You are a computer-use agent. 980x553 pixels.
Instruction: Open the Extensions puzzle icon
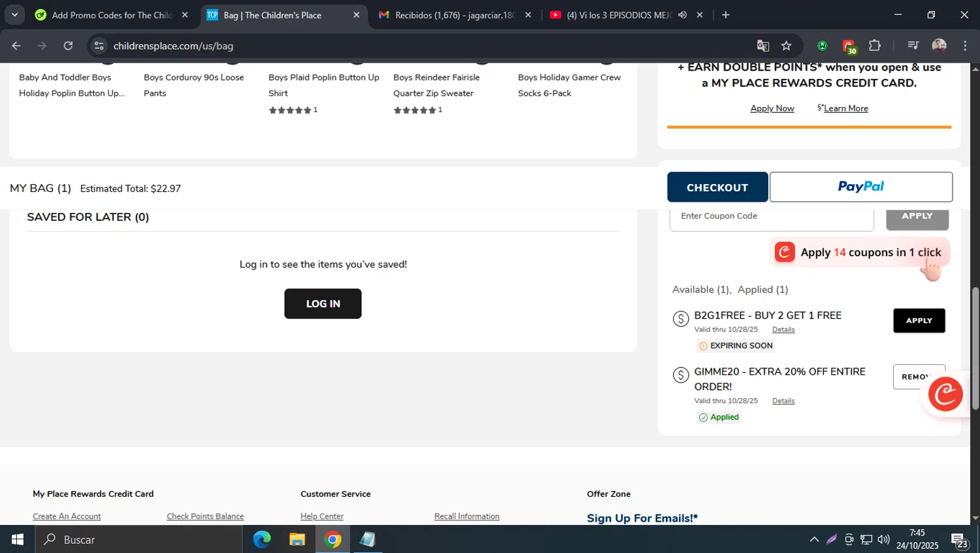tap(875, 46)
